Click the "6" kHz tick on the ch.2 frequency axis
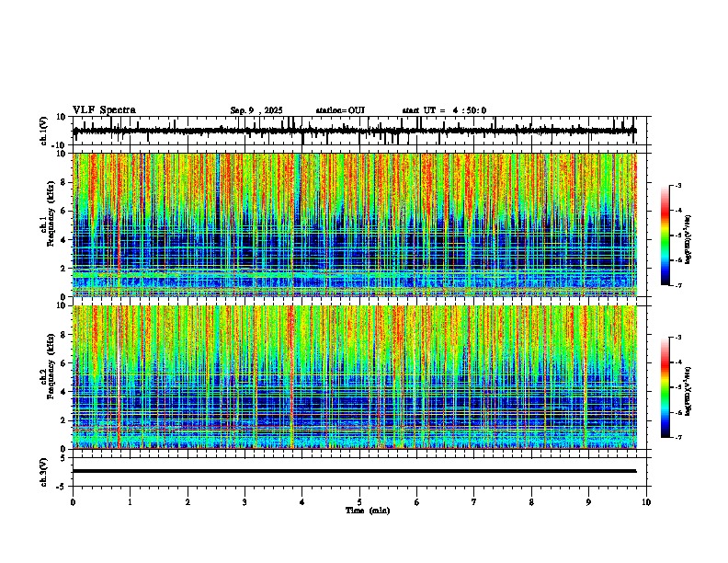Viewport: 728px width, 563px height. [x=63, y=362]
